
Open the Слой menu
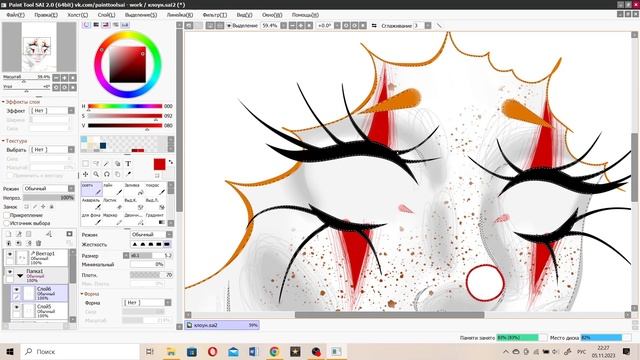(107, 15)
